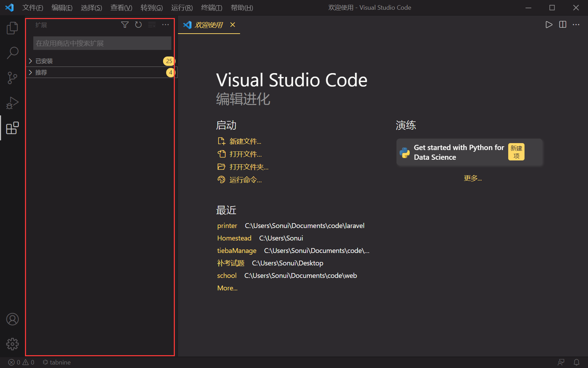This screenshot has width=588, height=368.
Task: Expand the 推荐 extensions section
Action: tap(101, 72)
